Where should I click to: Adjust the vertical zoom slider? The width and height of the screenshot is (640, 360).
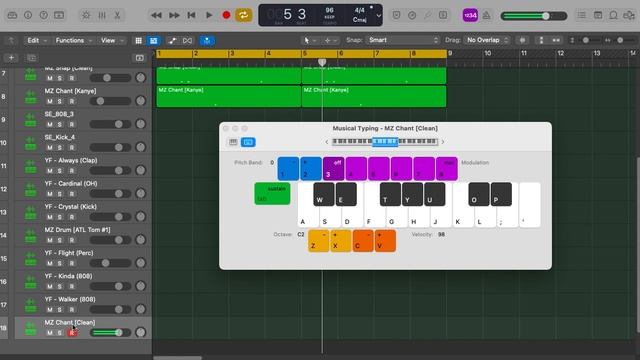tap(585, 40)
